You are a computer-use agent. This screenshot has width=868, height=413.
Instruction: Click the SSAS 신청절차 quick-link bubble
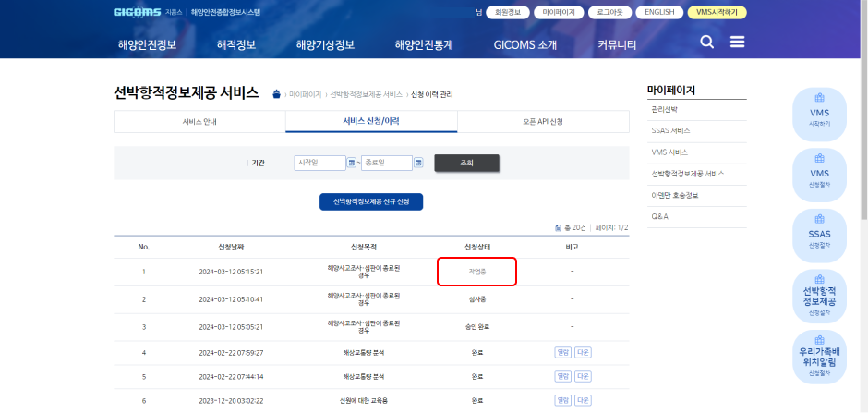pos(819,237)
